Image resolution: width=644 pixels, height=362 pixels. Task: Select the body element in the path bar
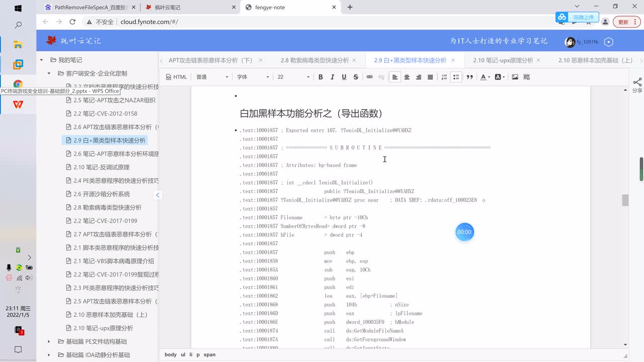coord(171,354)
